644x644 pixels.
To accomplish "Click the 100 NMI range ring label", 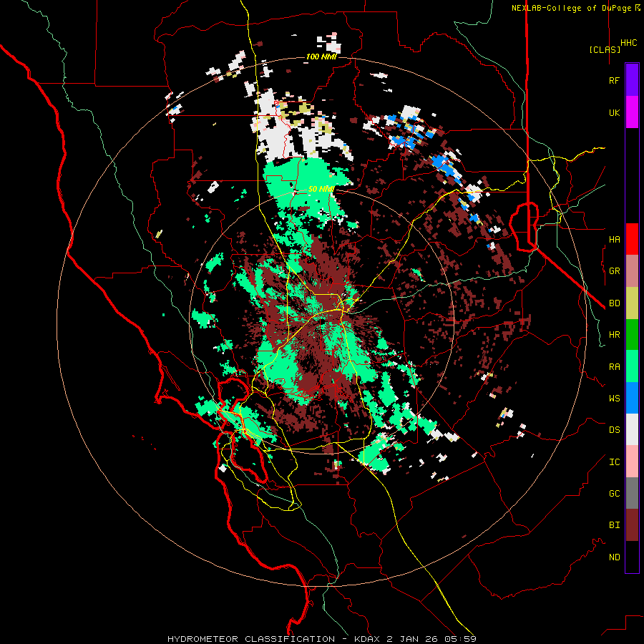I will click(x=321, y=57).
